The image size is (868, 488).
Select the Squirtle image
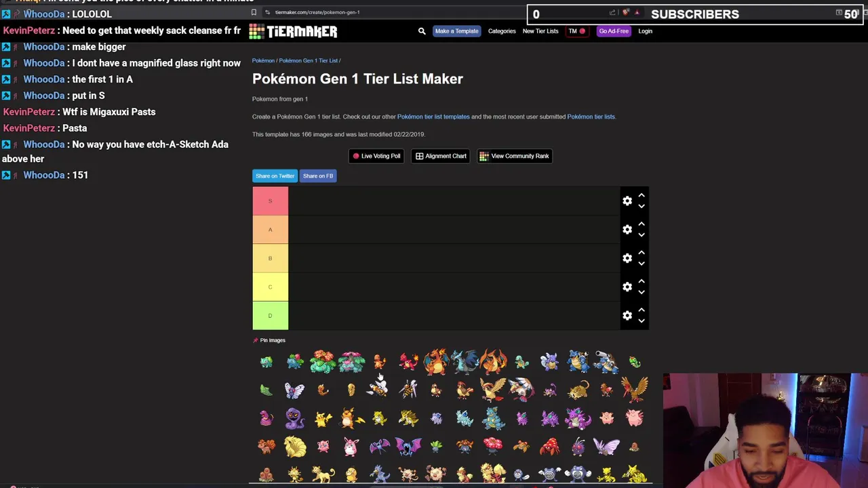(521, 362)
